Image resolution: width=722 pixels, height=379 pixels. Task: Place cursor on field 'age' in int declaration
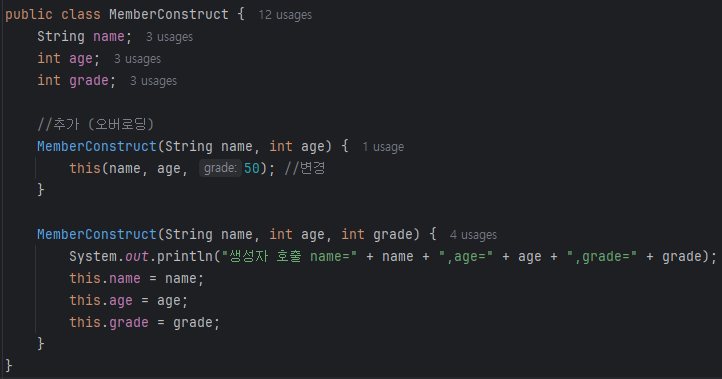(81, 58)
